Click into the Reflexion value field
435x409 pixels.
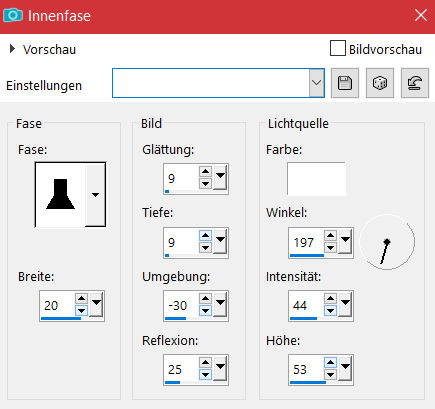click(182, 369)
